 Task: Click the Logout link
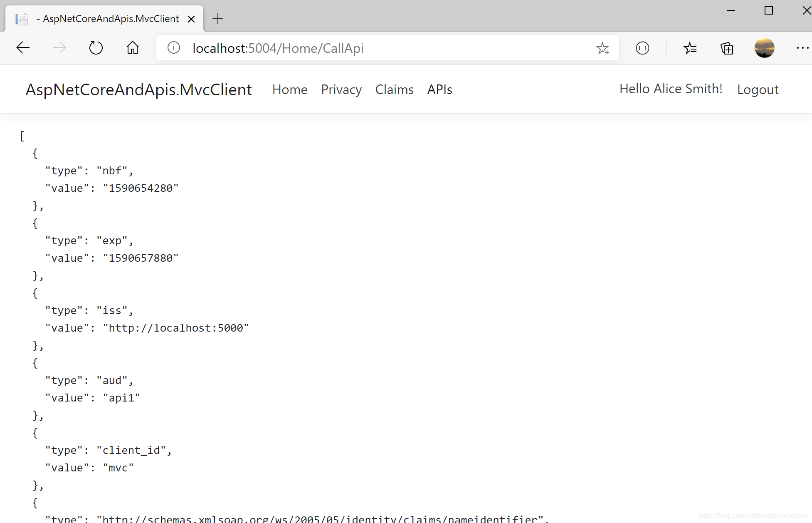(x=758, y=89)
